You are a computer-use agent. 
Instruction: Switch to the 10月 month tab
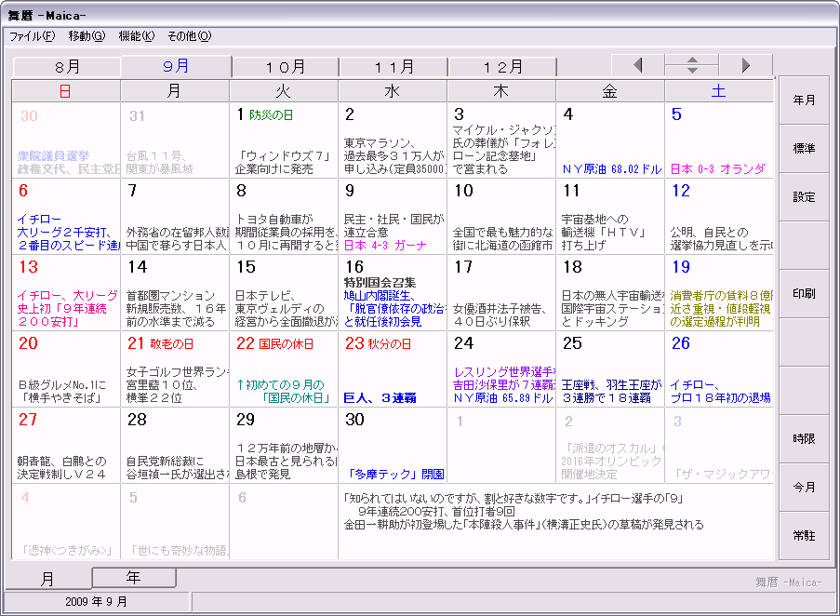286,67
